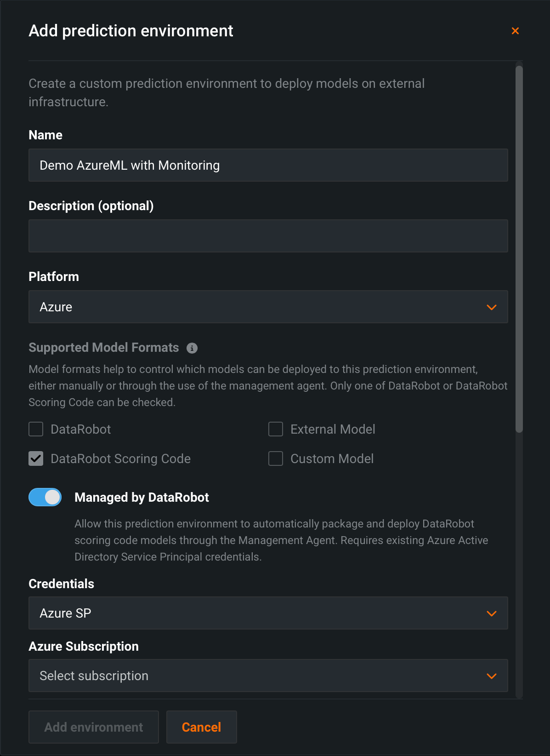The image size is (550, 756).
Task: Click the Azure Subscription chevron arrow
Action: 491,676
